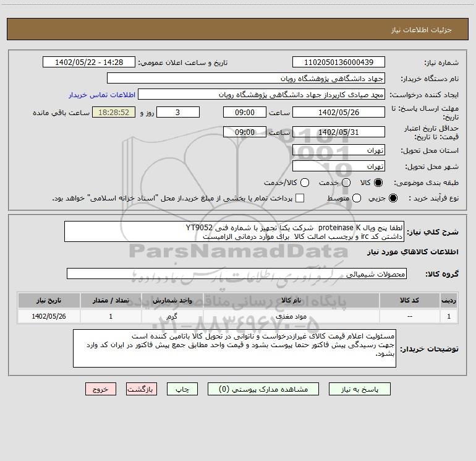Click the price validity date 1402/05/31 field
The width and height of the screenshot is (476, 461).
(339, 132)
